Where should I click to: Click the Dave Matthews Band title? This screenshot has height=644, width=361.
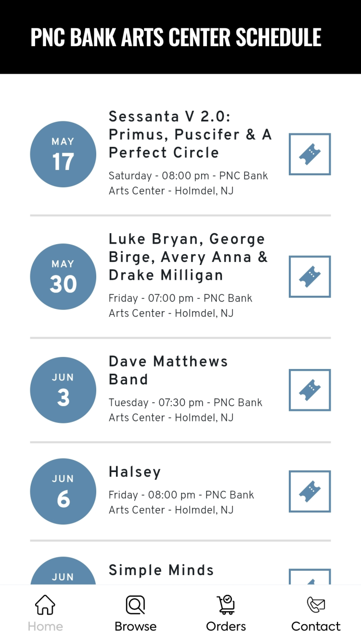click(x=168, y=370)
